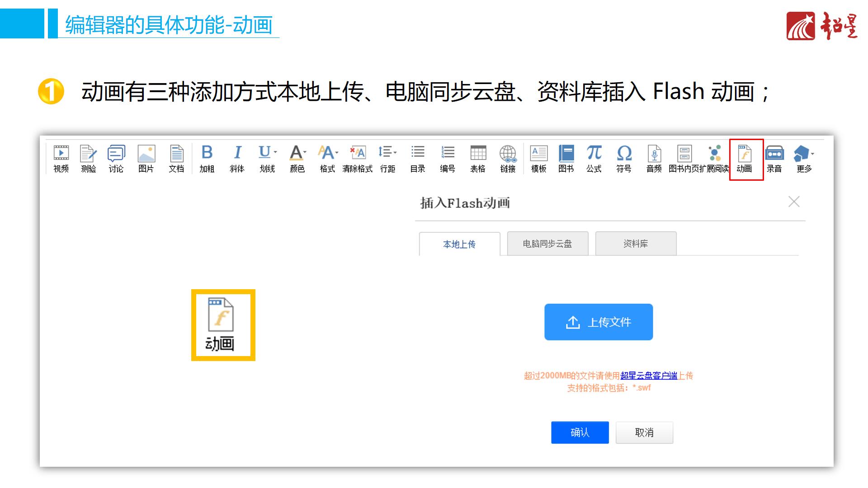
Task: Expand the underline 划线 dropdown arrow
Action: pyautogui.click(x=275, y=153)
